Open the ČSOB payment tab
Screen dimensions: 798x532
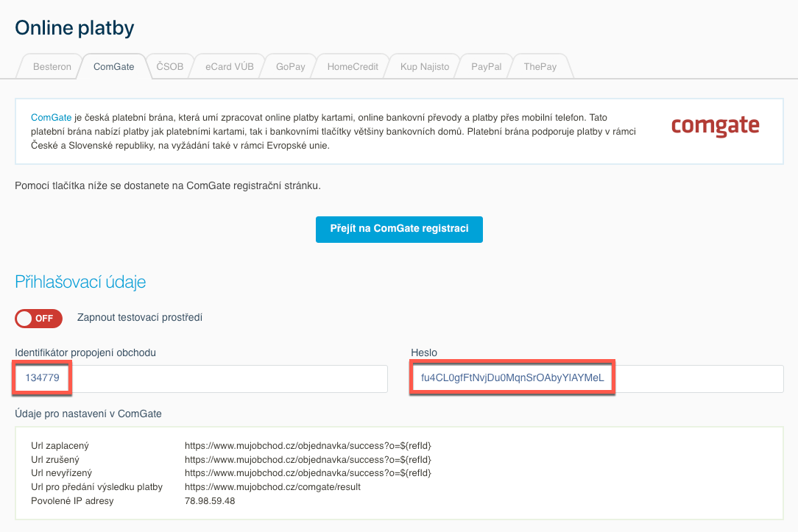[x=169, y=66]
